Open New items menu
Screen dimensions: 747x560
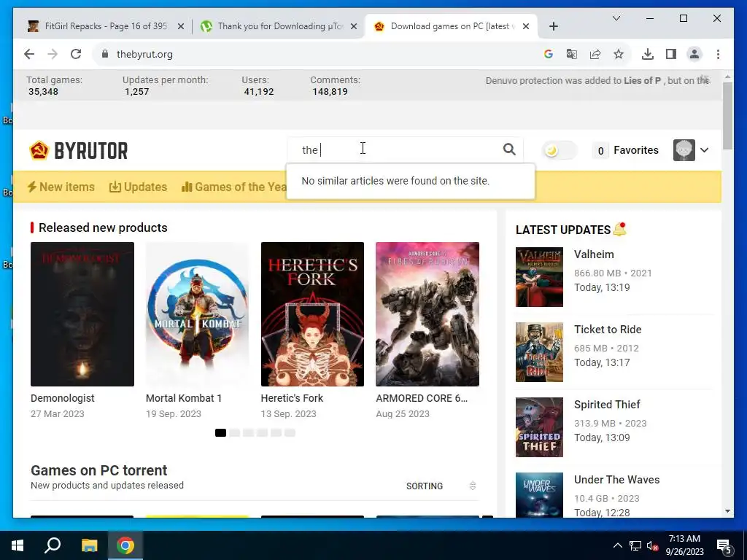coord(61,187)
